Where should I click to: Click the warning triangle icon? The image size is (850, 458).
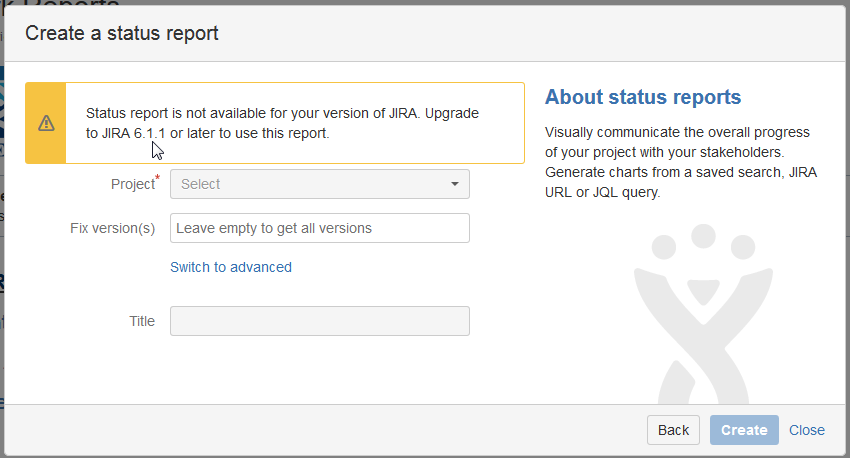(x=46, y=123)
